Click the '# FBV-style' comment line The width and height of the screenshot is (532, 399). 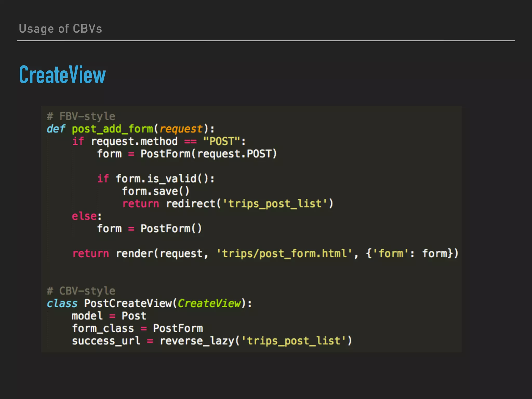pyautogui.click(x=81, y=116)
